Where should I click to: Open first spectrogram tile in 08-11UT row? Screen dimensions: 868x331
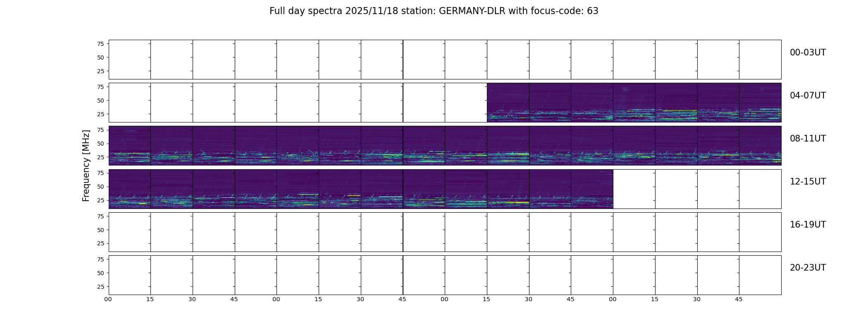coord(130,146)
